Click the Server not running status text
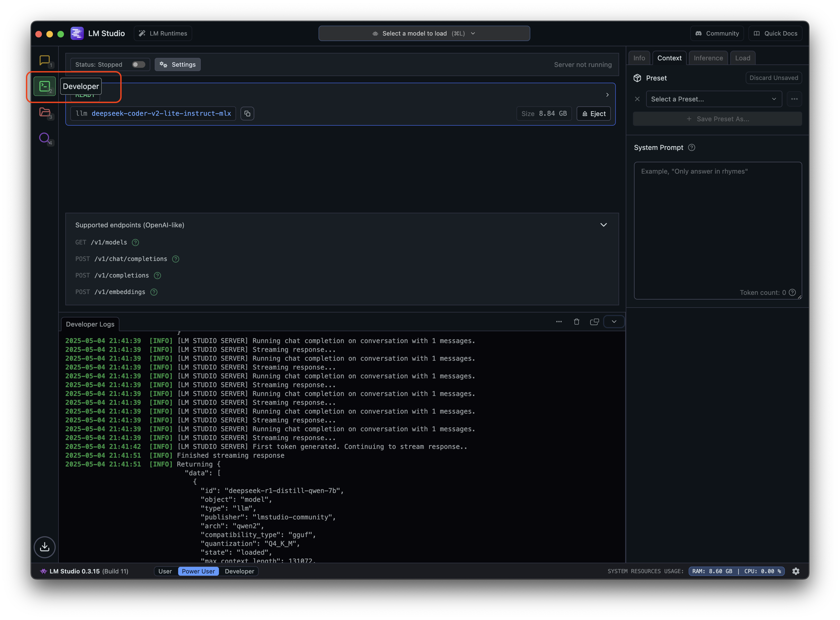 (582, 64)
